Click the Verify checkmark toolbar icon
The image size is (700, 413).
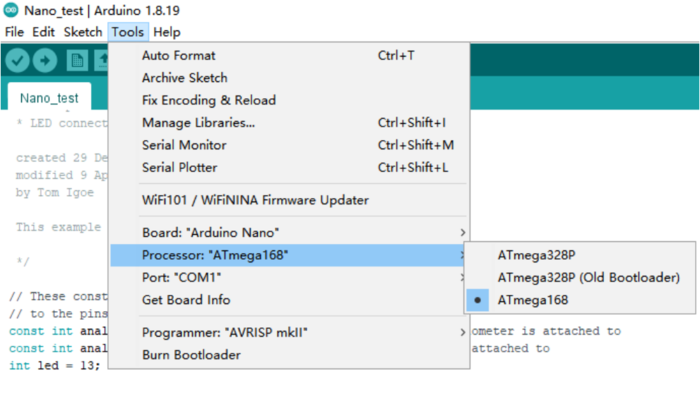click(17, 60)
